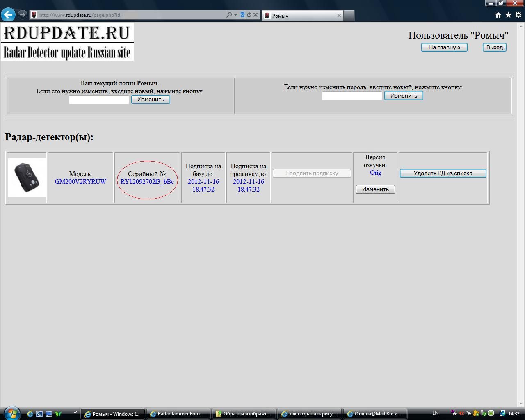525x420 pixels.
Task: Open Favorites star icon
Action: 508,15
